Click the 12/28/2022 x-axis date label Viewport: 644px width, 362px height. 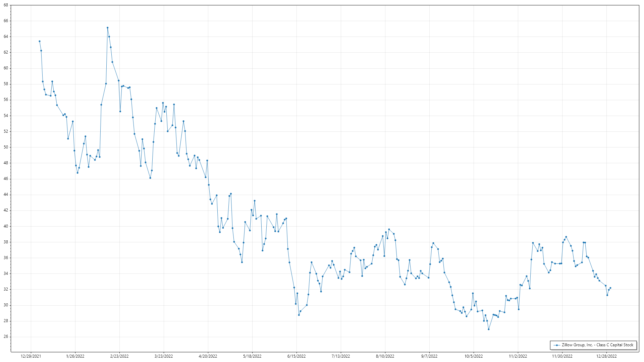[606, 356]
